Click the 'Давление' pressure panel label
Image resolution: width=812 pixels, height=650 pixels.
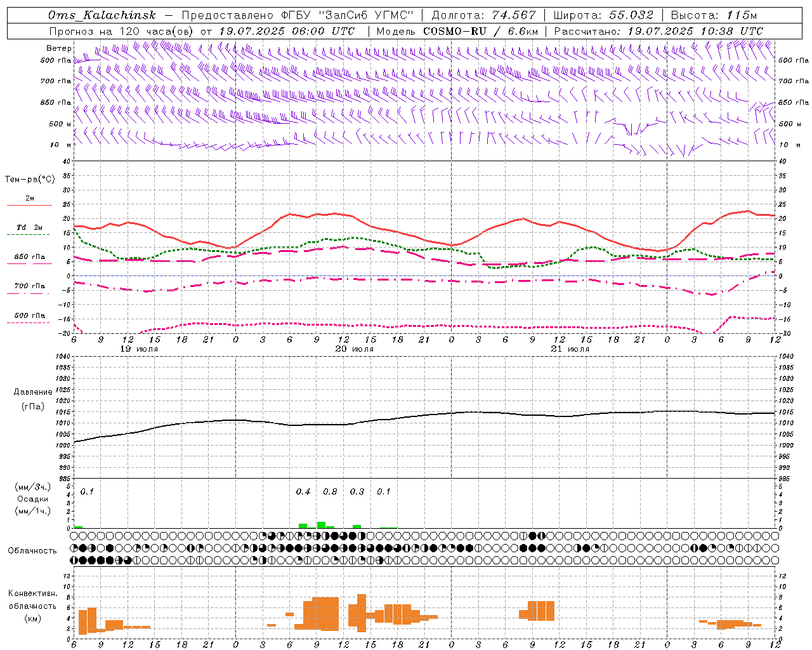click(32, 392)
